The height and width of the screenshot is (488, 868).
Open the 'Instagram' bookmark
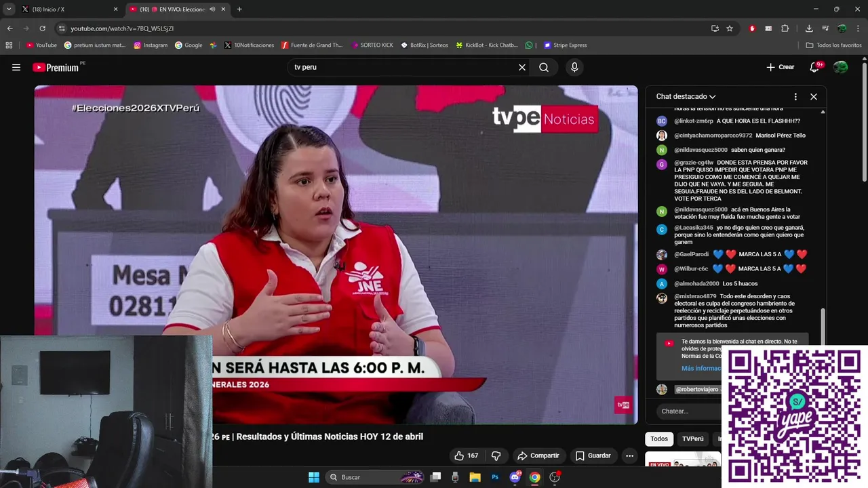point(151,45)
